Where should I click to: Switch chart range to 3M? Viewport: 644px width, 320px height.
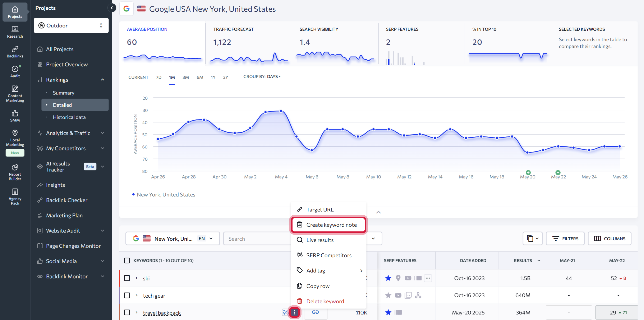coord(185,77)
